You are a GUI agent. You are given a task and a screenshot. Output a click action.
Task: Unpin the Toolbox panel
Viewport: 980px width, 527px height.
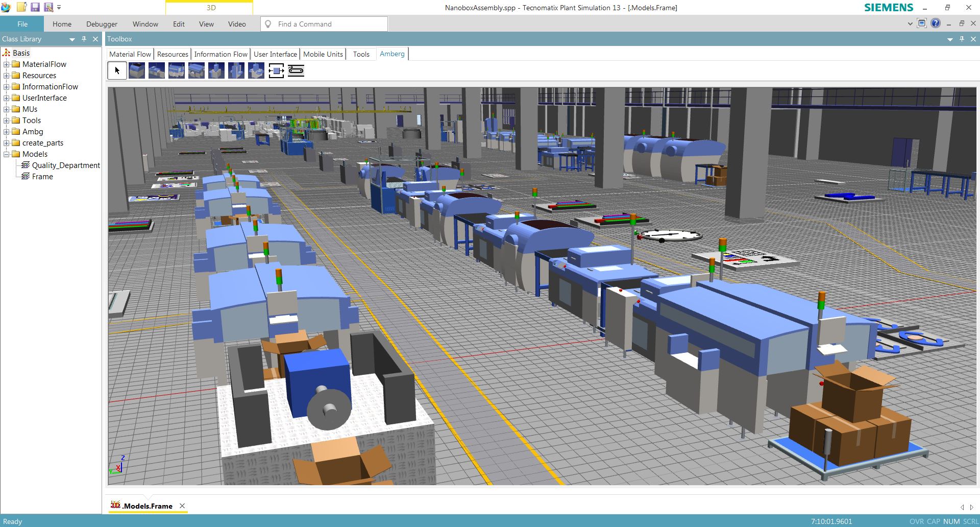click(962, 39)
